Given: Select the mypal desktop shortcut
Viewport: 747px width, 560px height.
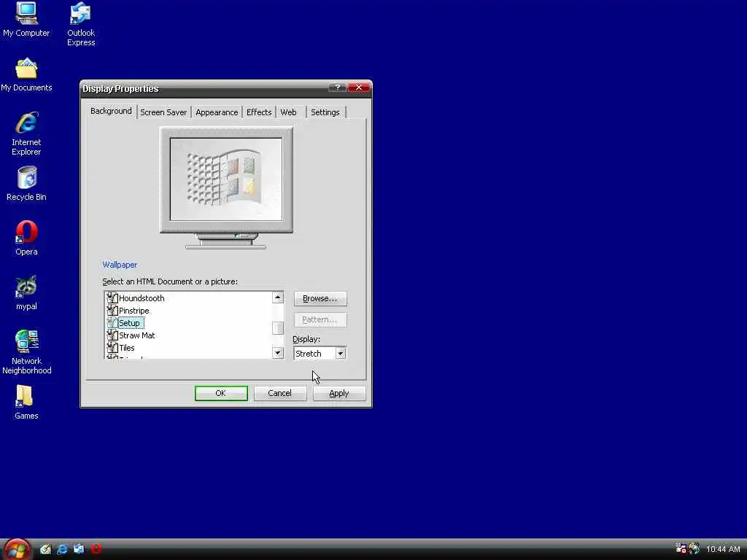Looking at the screenshot, I should point(26,293).
